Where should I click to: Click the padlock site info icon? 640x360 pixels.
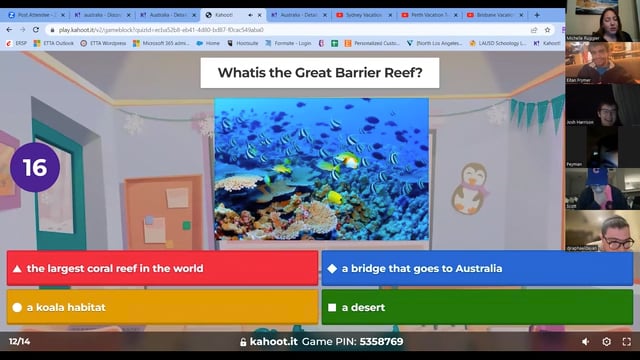pyautogui.click(x=52, y=30)
